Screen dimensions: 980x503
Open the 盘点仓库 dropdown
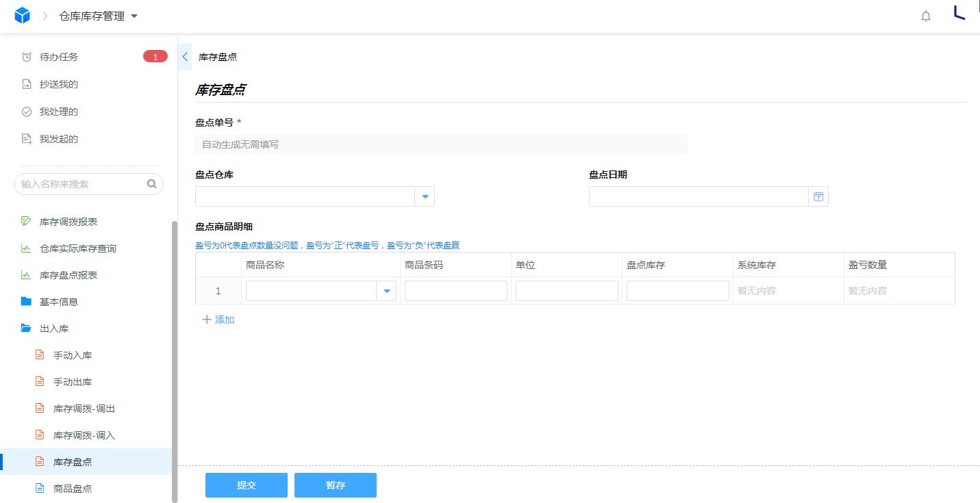(425, 196)
